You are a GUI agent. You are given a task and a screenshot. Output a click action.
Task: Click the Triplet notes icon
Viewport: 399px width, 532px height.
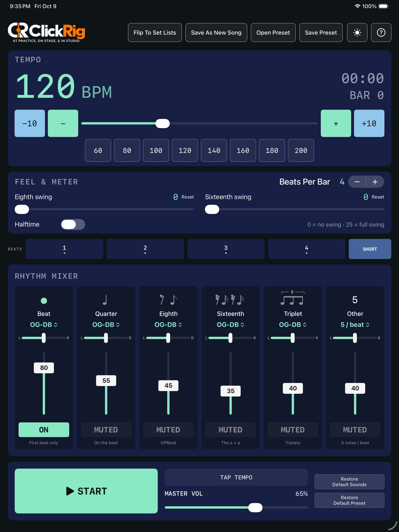point(293,298)
